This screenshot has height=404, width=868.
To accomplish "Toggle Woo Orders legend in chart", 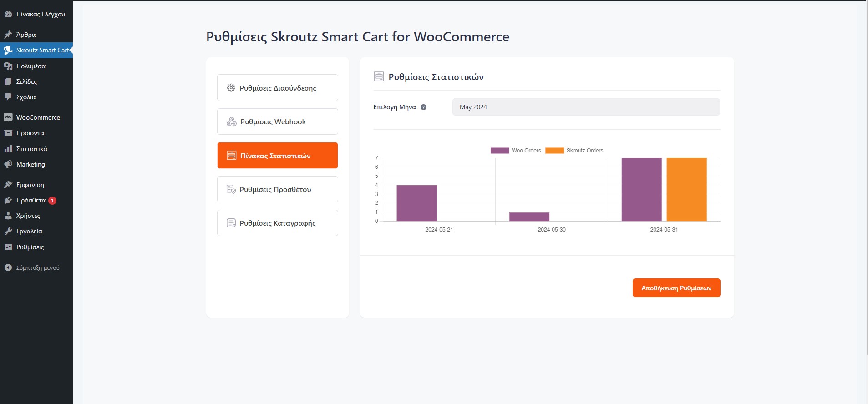I will coord(516,151).
